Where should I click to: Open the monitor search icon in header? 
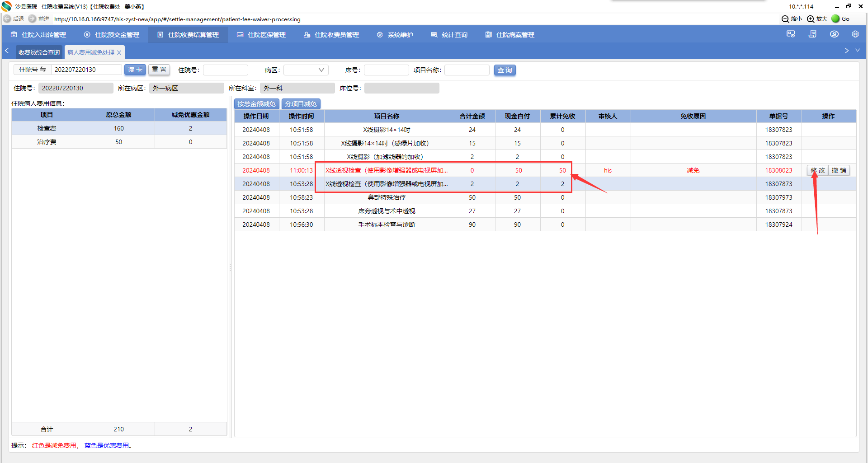pos(791,34)
